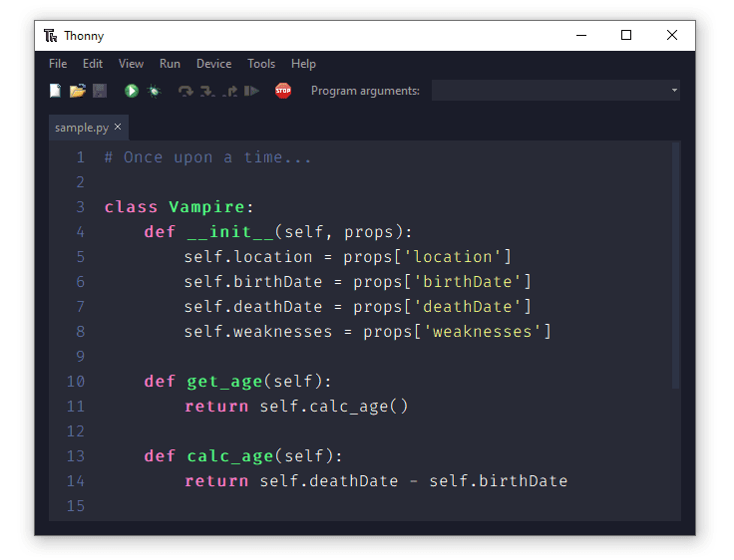
Task: Close the sample.py tab
Action: [x=118, y=128]
